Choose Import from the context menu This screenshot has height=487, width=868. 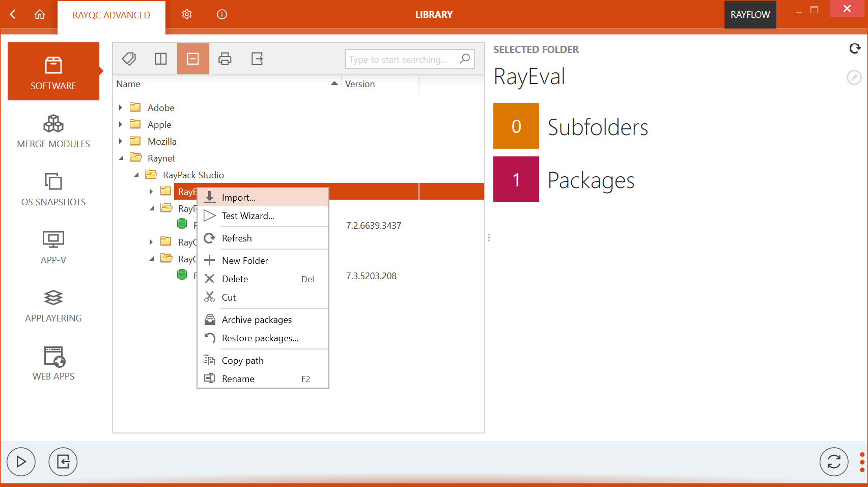point(239,197)
